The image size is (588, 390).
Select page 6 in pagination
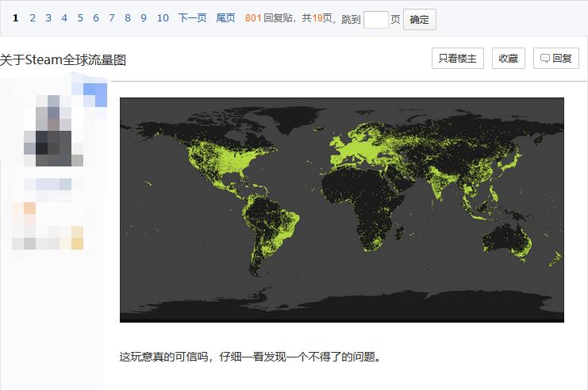tap(96, 18)
